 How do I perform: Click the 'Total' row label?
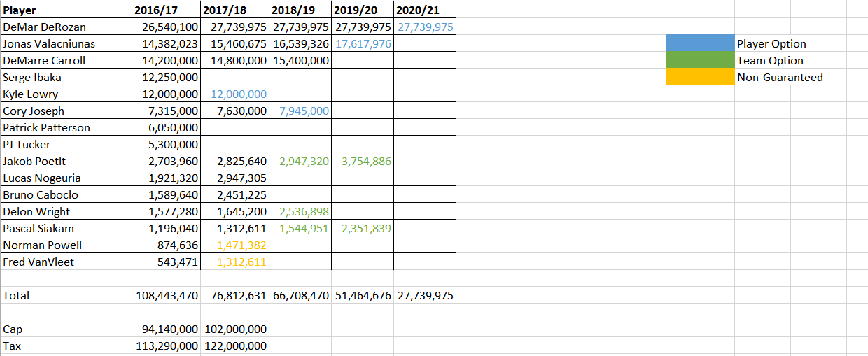click(16, 296)
